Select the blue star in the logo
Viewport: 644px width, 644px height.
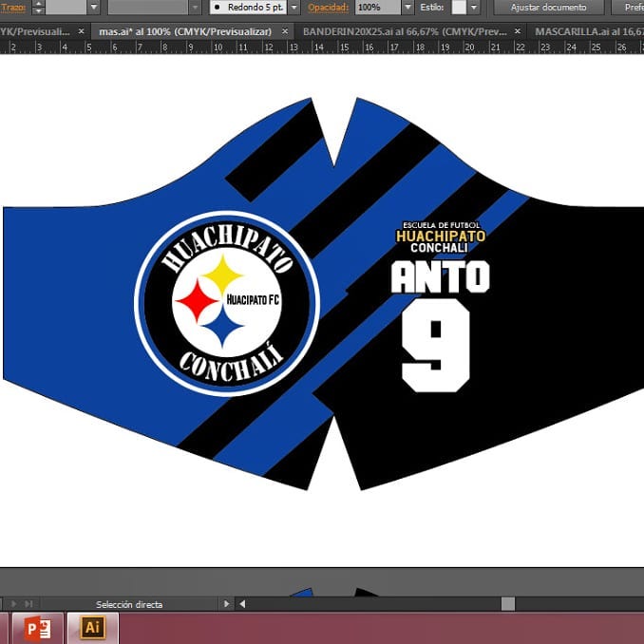222,327
